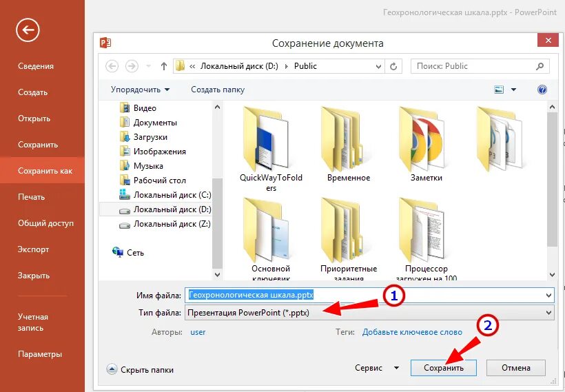
Task: Go back in folder navigation
Action: (112, 66)
